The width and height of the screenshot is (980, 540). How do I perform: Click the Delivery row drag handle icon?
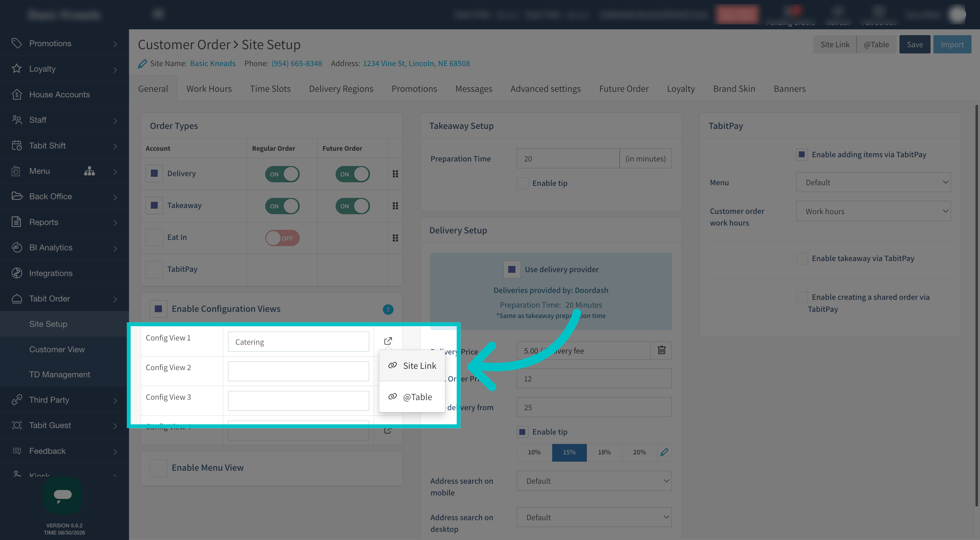pyautogui.click(x=395, y=174)
